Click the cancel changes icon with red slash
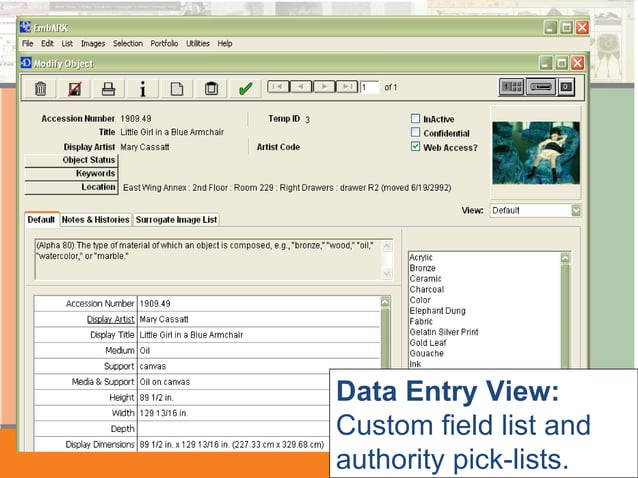The height and width of the screenshot is (478, 638). tap(74, 88)
